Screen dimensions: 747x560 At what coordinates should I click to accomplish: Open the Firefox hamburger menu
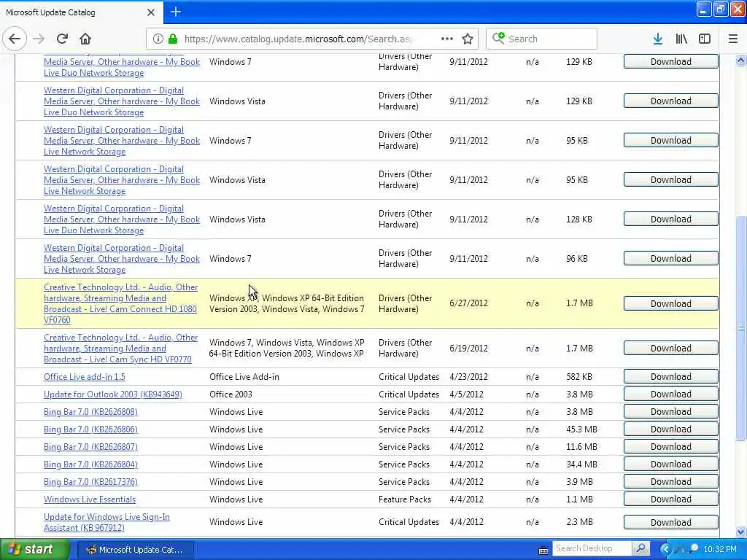(733, 39)
